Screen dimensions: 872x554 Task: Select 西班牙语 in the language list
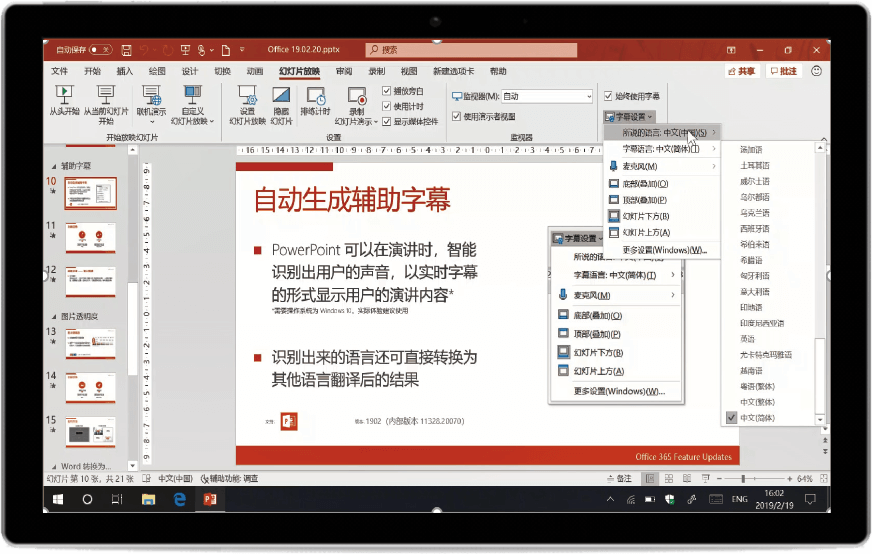pyautogui.click(x=755, y=229)
